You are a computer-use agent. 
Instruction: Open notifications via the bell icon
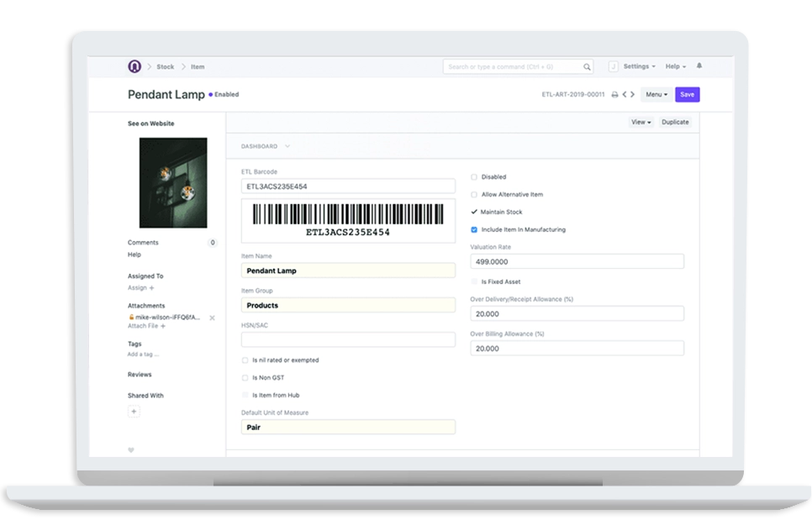click(699, 66)
